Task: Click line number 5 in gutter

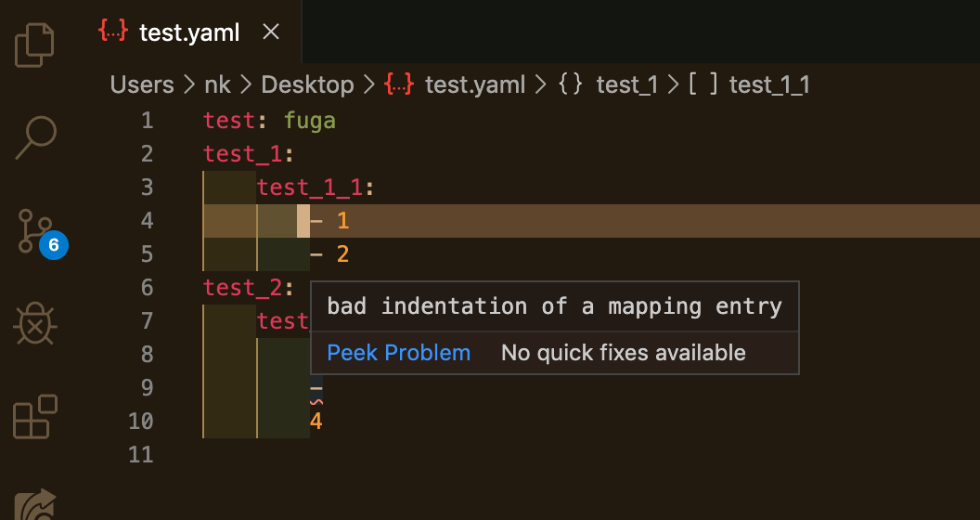Action: click(147, 253)
